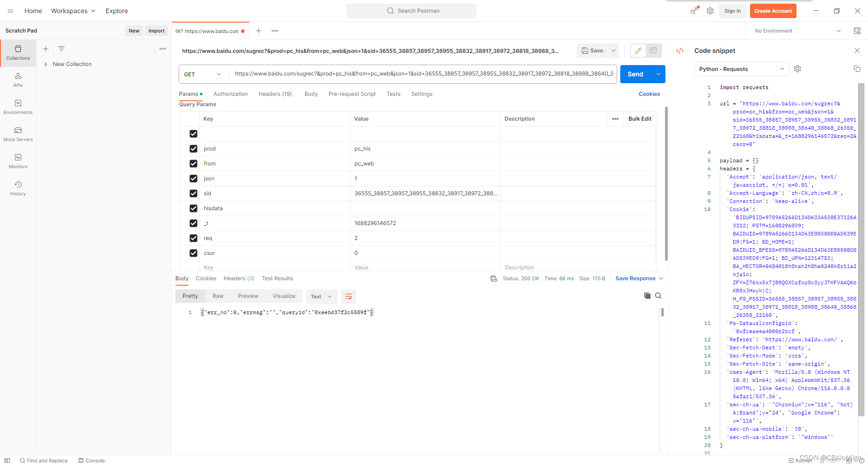This screenshot has width=868, height=466.
Task: Open the Send button dropdown arrow
Action: coord(658,74)
